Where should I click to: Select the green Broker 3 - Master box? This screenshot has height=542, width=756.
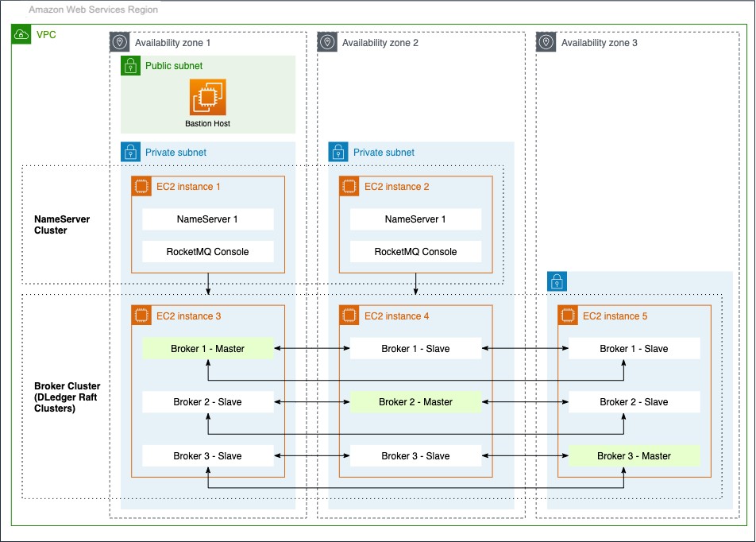(x=634, y=456)
